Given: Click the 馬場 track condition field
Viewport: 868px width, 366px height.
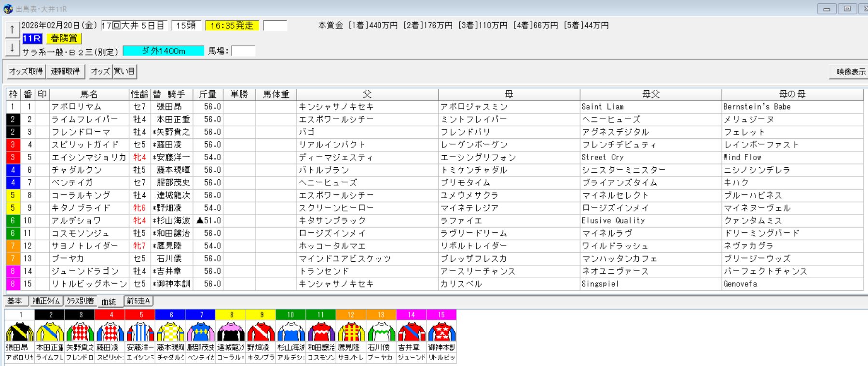Looking at the screenshot, I should [x=243, y=51].
